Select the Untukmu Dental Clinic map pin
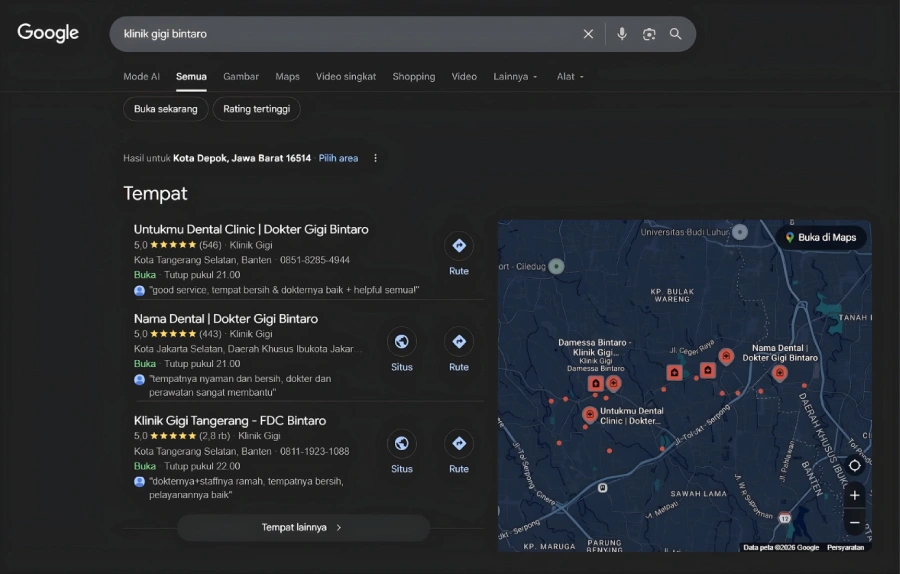The width and height of the screenshot is (900, 574). (x=589, y=414)
